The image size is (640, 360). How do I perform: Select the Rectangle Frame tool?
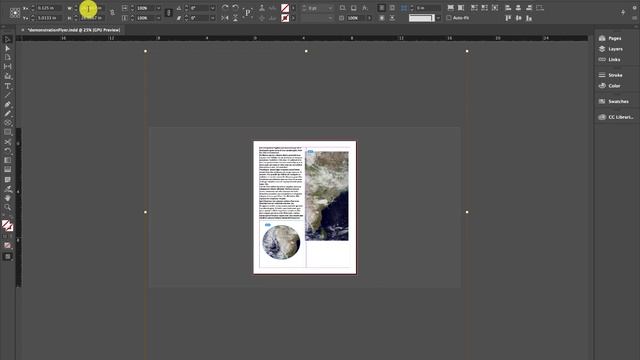[7, 123]
